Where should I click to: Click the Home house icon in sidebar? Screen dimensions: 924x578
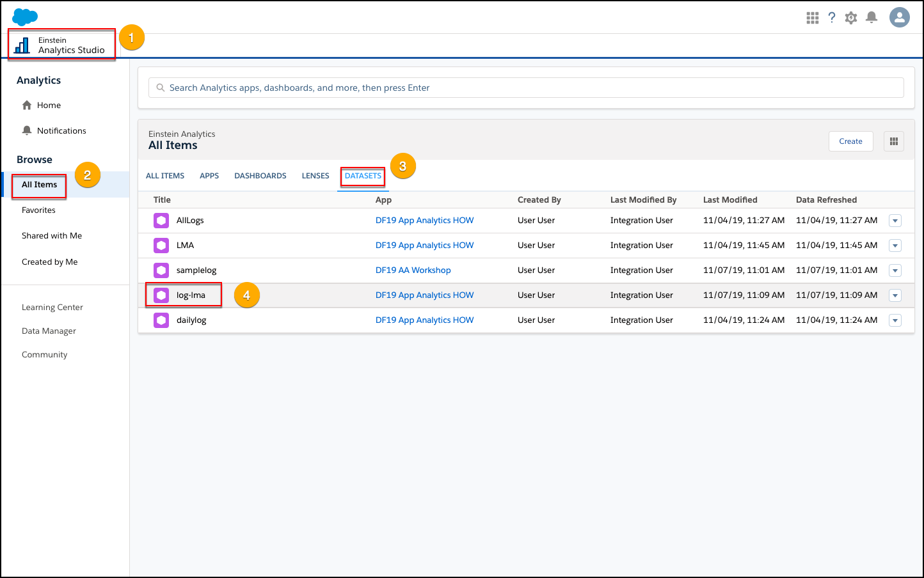coord(27,105)
